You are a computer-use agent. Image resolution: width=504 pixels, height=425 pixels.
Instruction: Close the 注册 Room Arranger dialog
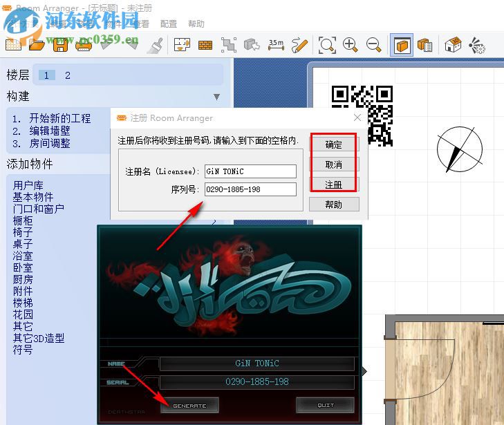[x=357, y=117]
